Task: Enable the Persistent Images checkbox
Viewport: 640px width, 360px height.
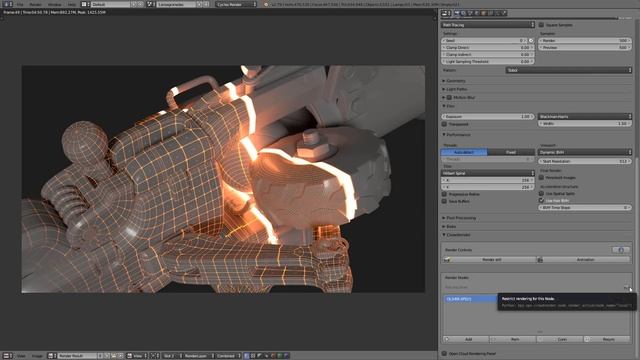Action: [x=541, y=178]
